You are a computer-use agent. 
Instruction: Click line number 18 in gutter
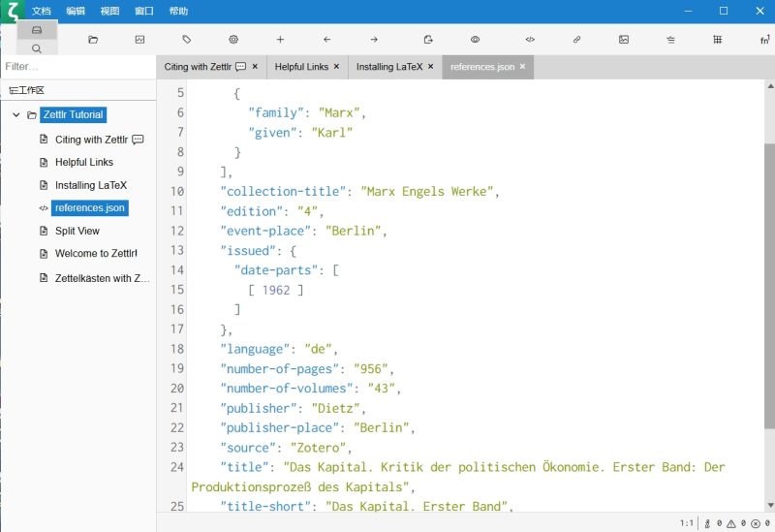[177, 349]
